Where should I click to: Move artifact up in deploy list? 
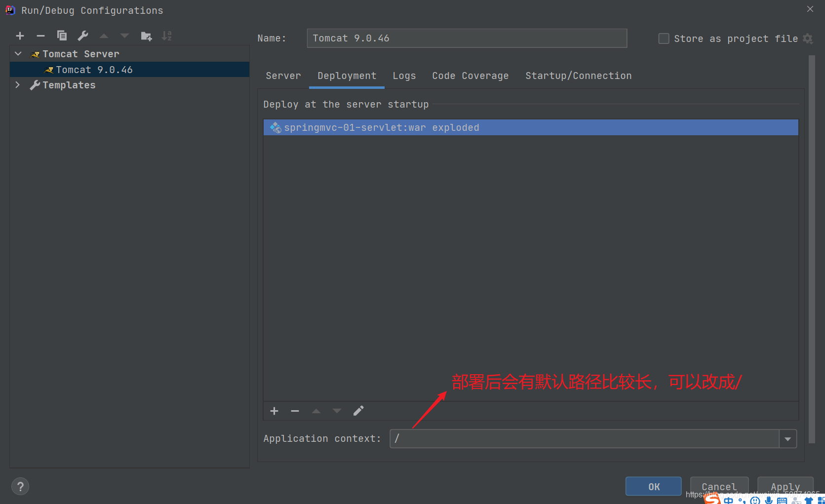[316, 411]
